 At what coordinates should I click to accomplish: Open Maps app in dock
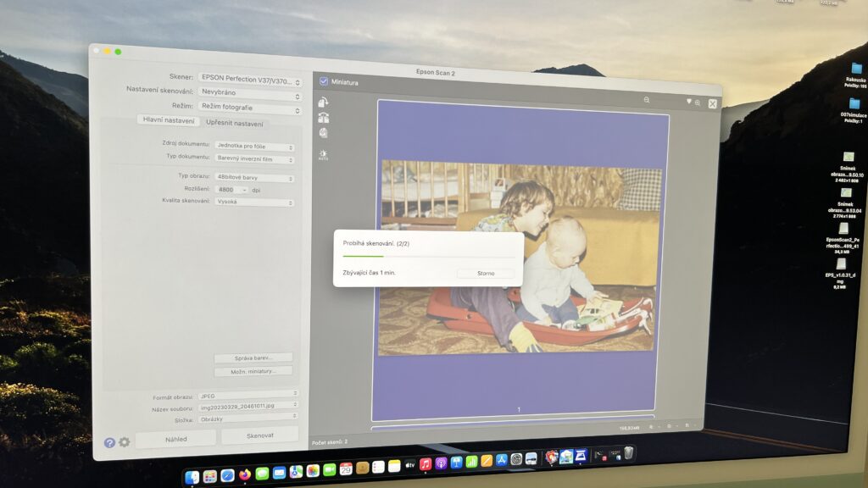296,472
